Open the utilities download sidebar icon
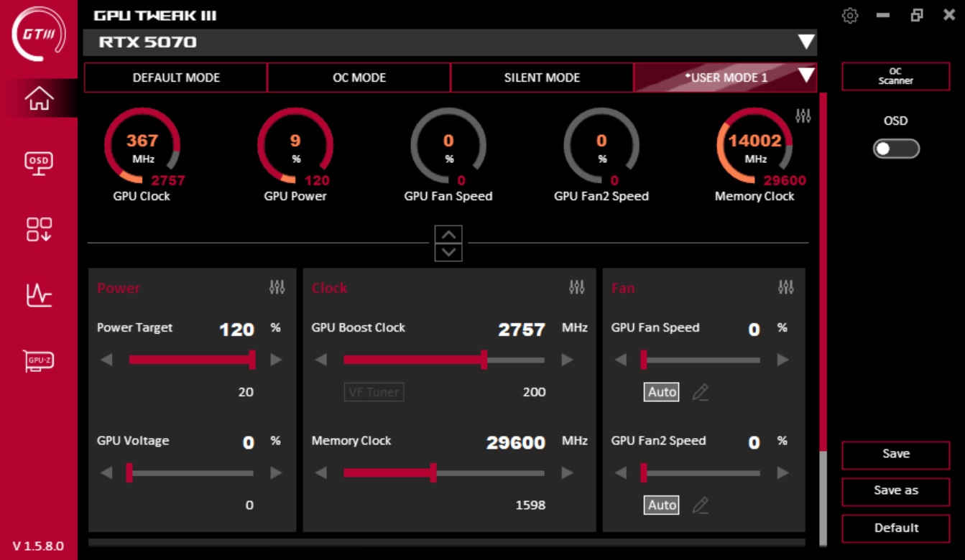Screen dimensions: 965x560 pyautogui.click(x=39, y=229)
